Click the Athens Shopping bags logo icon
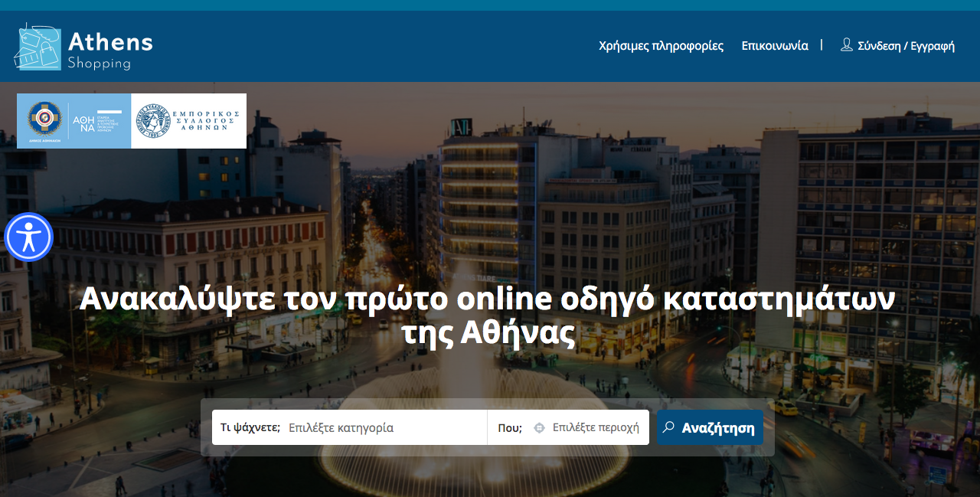This screenshot has height=497, width=980. click(38, 47)
